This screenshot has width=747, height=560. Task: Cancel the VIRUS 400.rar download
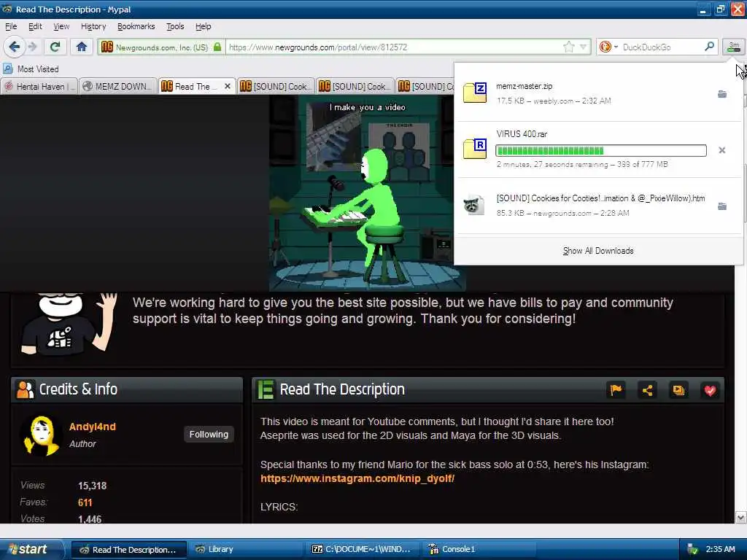pyautogui.click(x=721, y=150)
